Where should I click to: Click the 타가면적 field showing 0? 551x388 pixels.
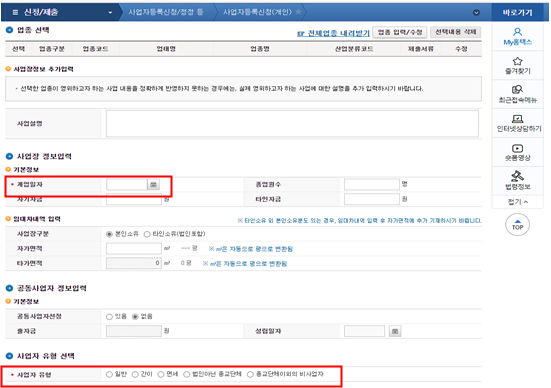coord(134,263)
